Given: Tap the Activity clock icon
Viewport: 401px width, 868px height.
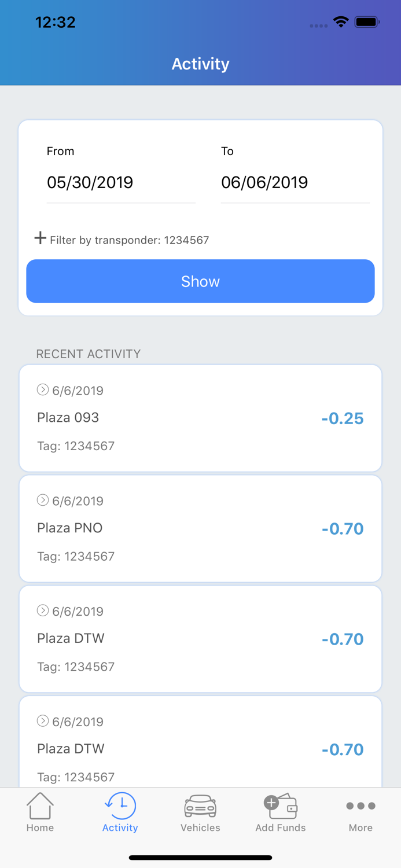Looking at the screenshot, I should pos(120,805).
